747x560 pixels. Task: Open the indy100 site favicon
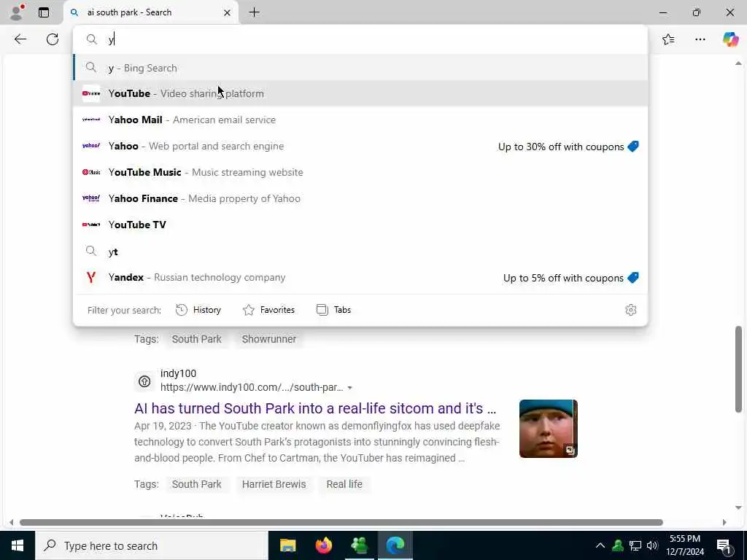pos(144,381)
